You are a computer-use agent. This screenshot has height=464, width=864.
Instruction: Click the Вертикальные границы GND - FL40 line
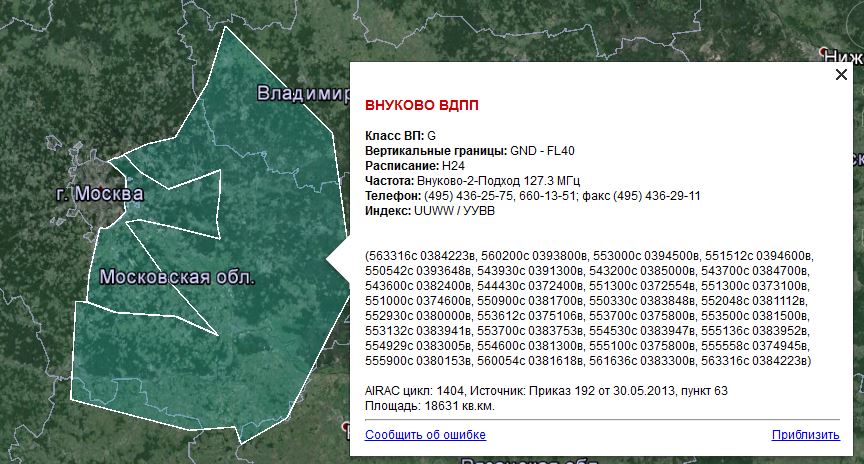(x=469, y=150)
